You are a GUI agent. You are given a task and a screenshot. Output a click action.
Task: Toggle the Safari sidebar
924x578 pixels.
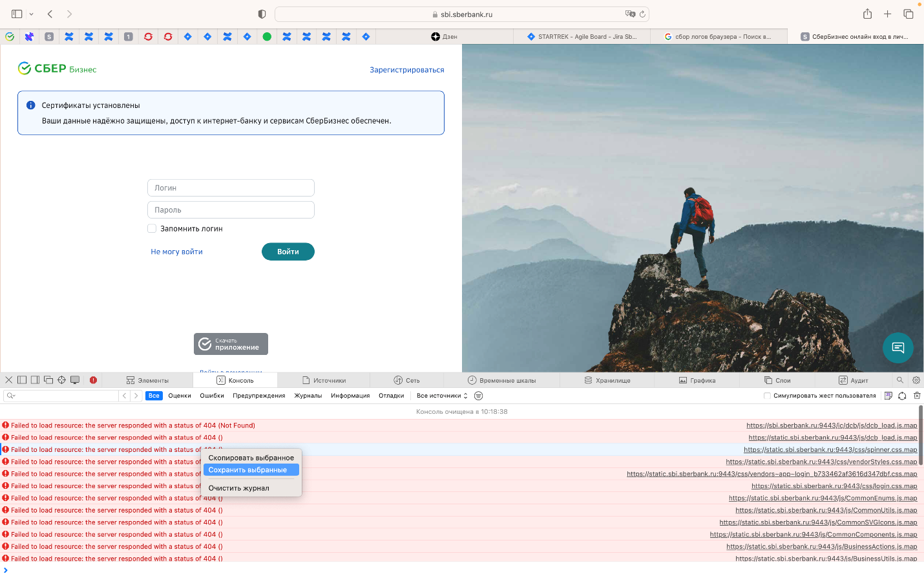tap(17, 14)
